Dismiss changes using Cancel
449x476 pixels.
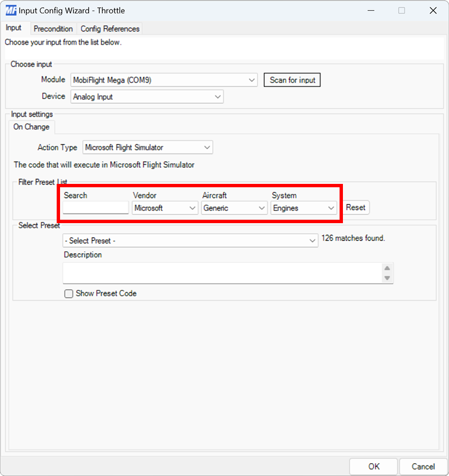(x=423, y=466)
